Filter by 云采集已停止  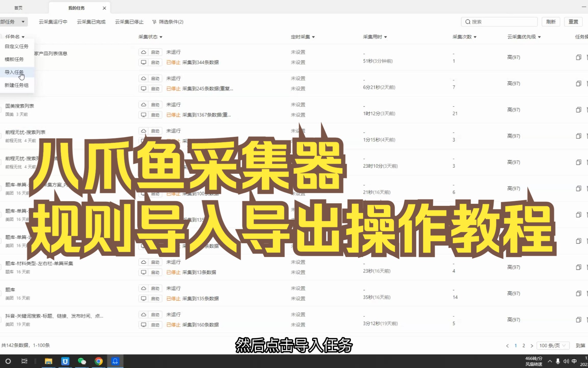tap(129, 22)
